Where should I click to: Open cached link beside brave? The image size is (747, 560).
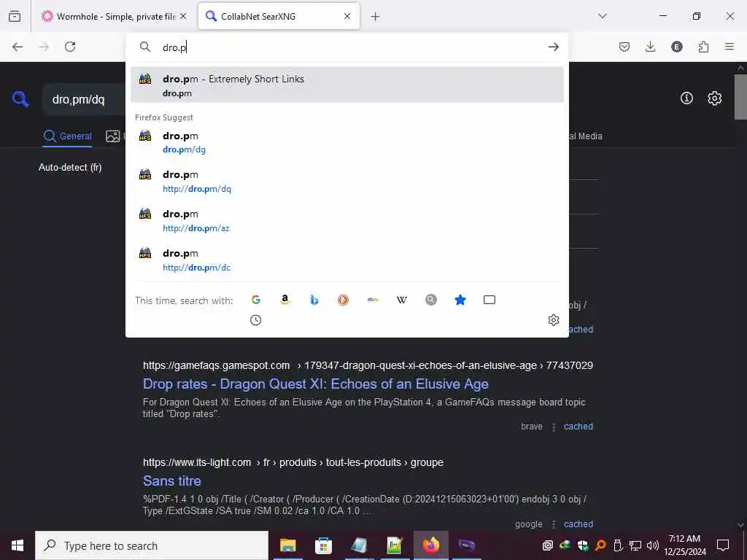578,426
